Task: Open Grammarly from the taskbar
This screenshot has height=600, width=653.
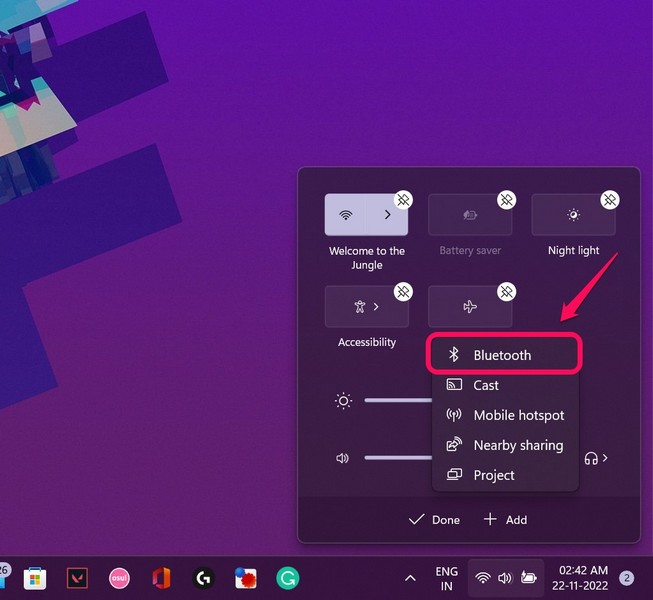Action: (288, 578)
